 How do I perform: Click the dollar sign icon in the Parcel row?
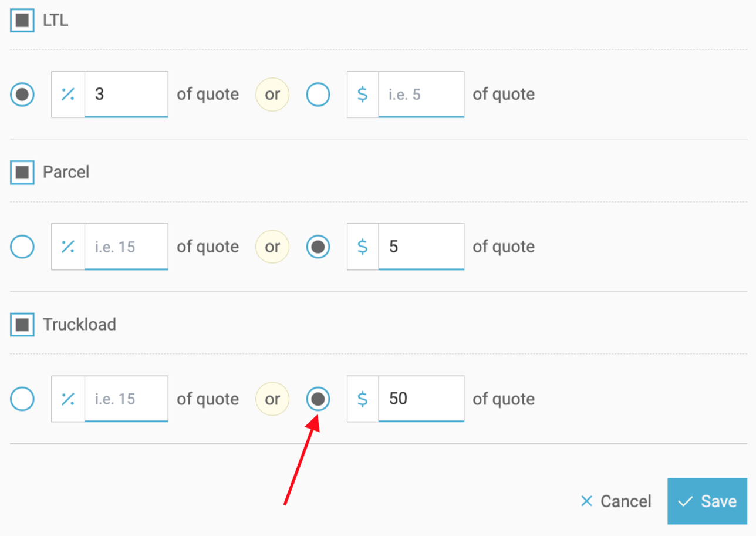click(363, 247)
